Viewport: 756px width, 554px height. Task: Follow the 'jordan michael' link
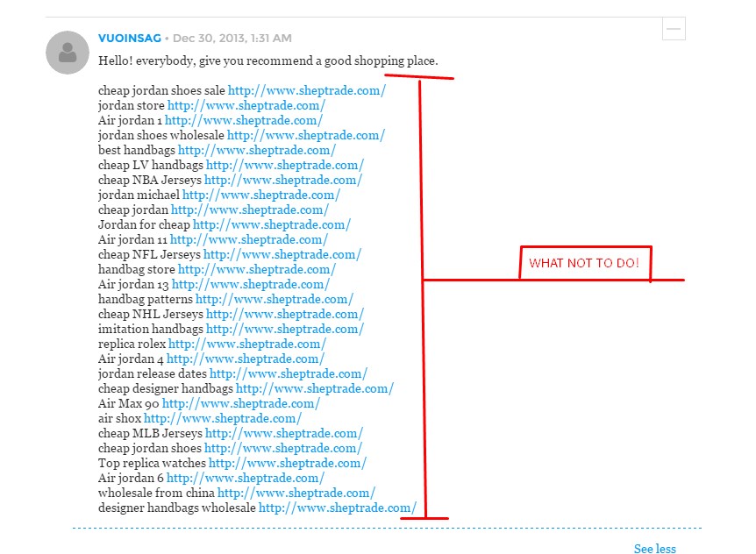click(x=260, y=195)
